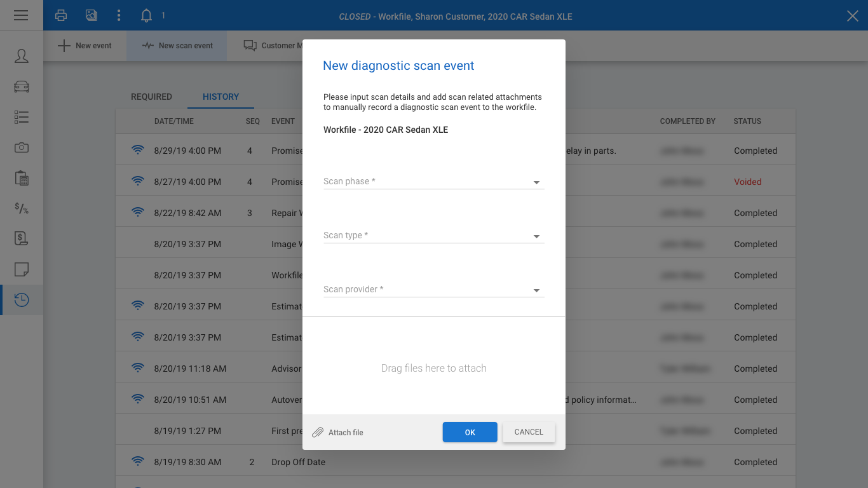Select the customer profile sidebar icon
Image resolution: width=868 pixels, height=488 pixels.
22,56
